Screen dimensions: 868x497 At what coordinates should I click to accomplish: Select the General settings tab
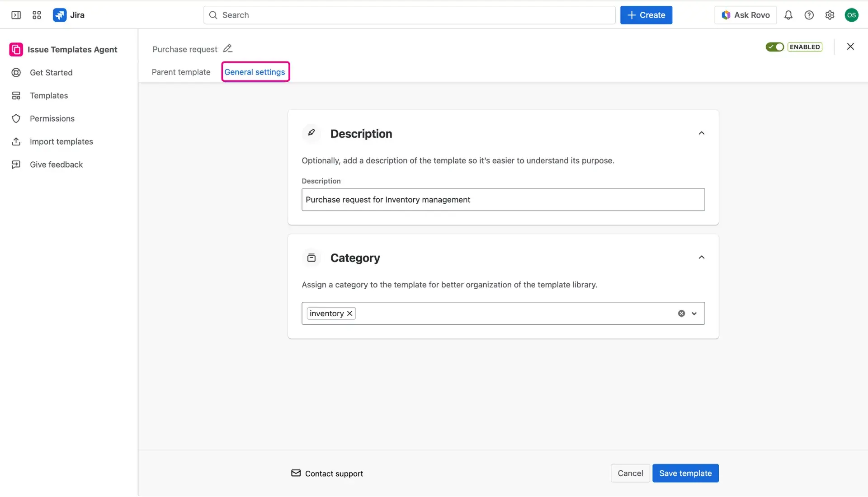[x=255, y=72]
